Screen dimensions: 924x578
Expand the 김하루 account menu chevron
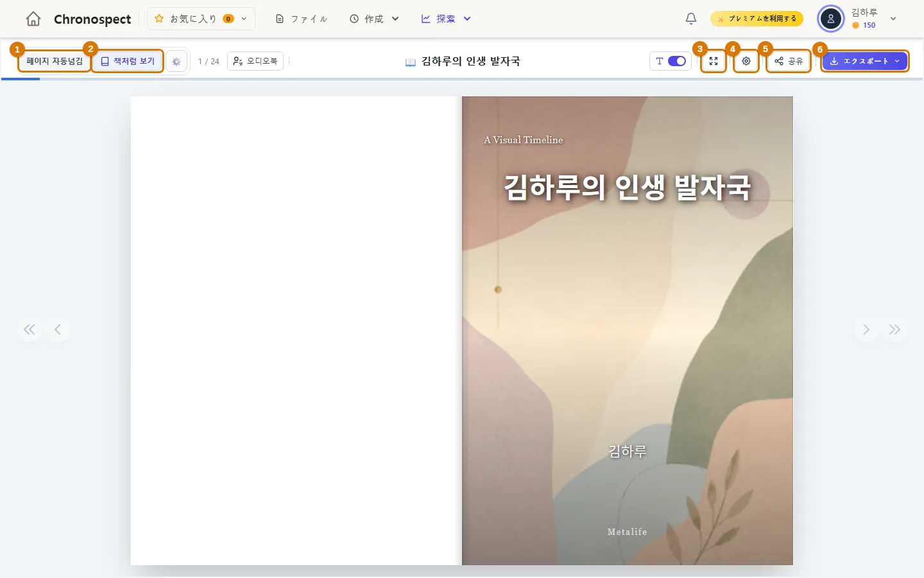pyautogui.click(x=893, y=19)
